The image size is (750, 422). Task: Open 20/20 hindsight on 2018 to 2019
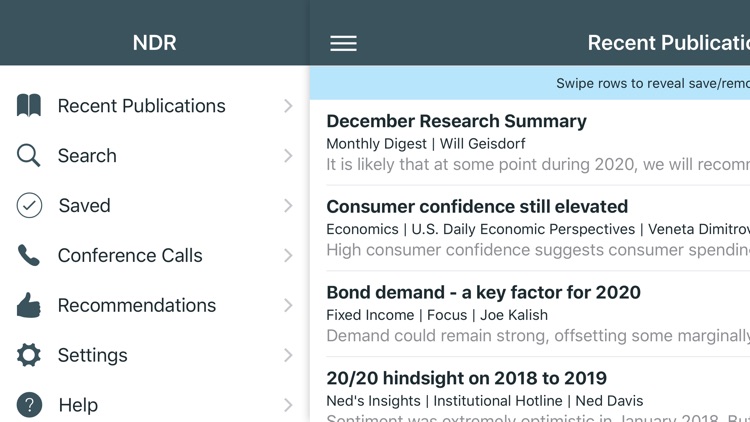click(x=466, y=379)
